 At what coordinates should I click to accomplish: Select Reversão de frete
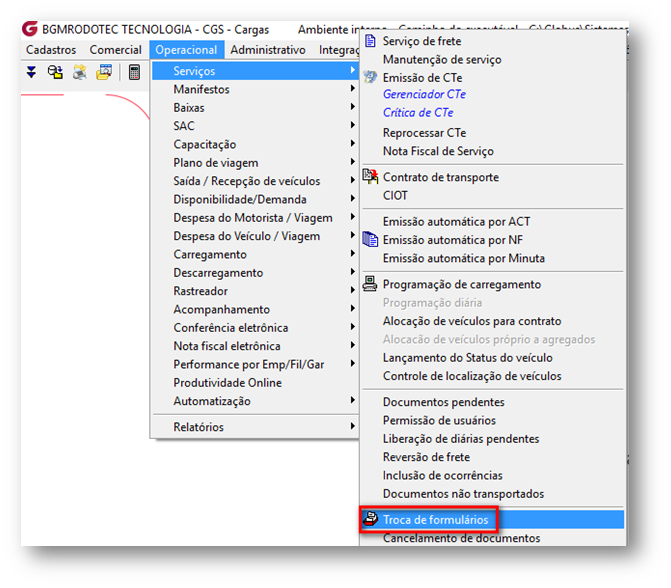click(426, 457)
